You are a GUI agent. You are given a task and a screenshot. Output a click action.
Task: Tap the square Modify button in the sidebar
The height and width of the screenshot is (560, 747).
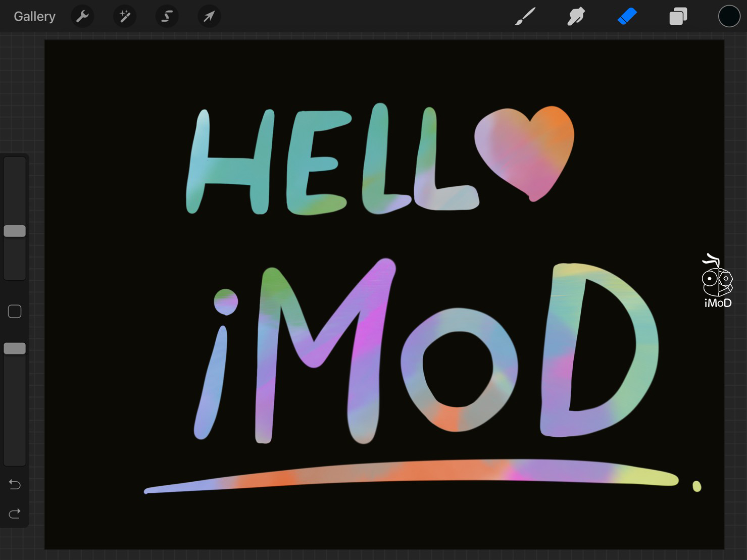pyautogui.click(x=15, y=312)
